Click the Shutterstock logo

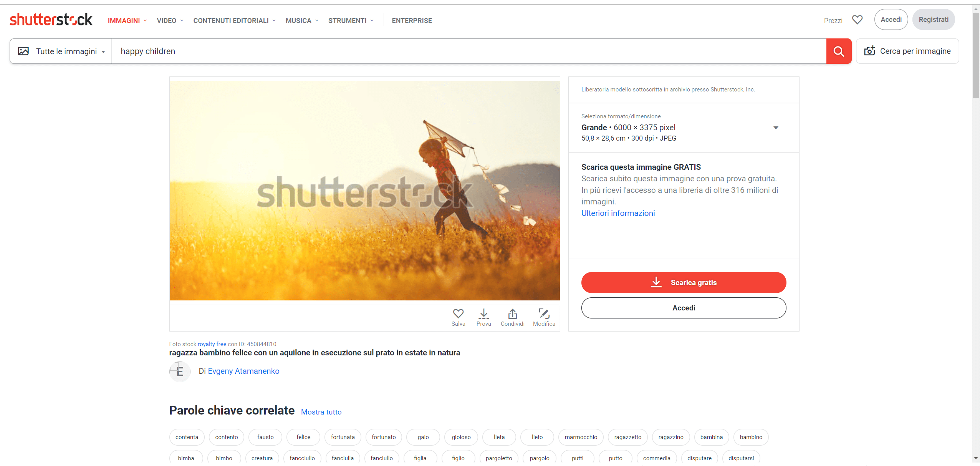(51, 20)
